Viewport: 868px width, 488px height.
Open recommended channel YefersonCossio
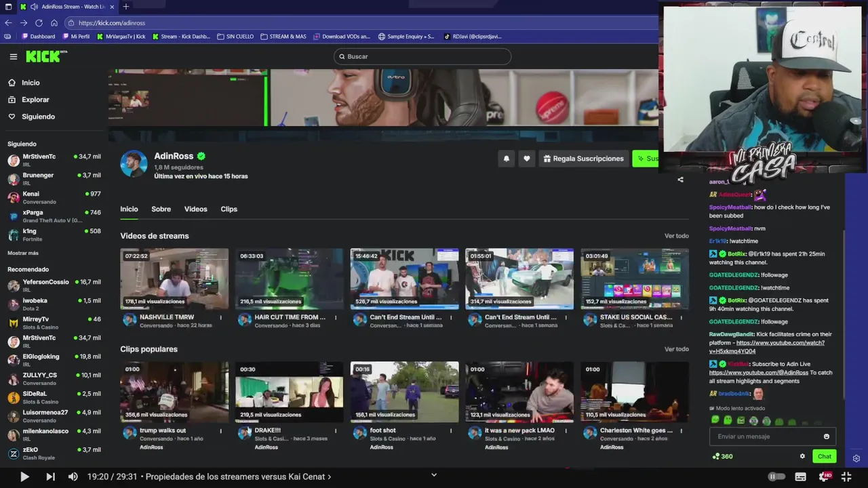(54, 285)
